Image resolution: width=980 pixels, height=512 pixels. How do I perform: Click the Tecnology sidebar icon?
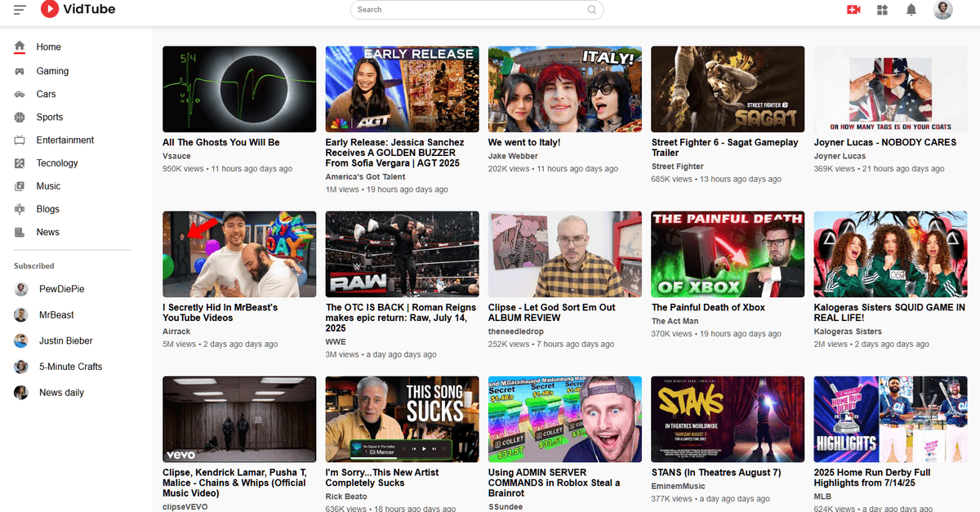[20, 163]
